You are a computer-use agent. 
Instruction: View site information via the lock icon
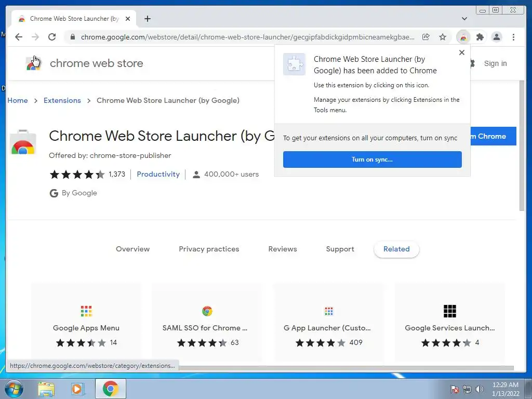coord(73,37)
